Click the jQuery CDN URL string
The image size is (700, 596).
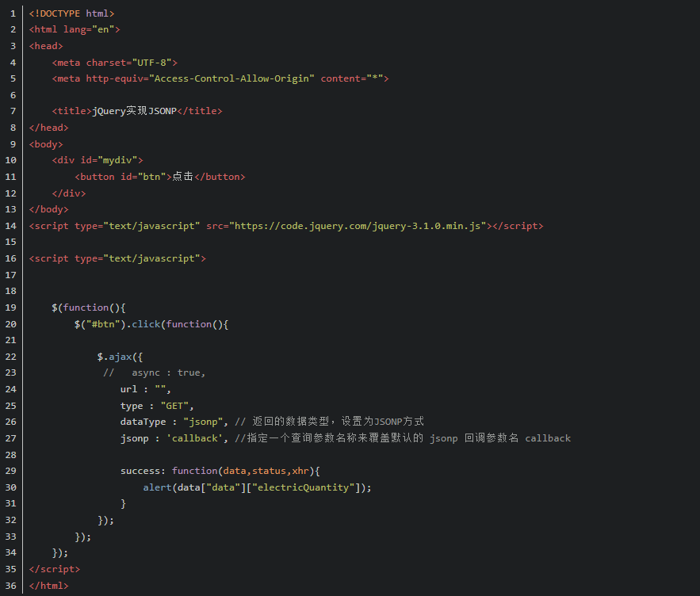click(358, 226)
